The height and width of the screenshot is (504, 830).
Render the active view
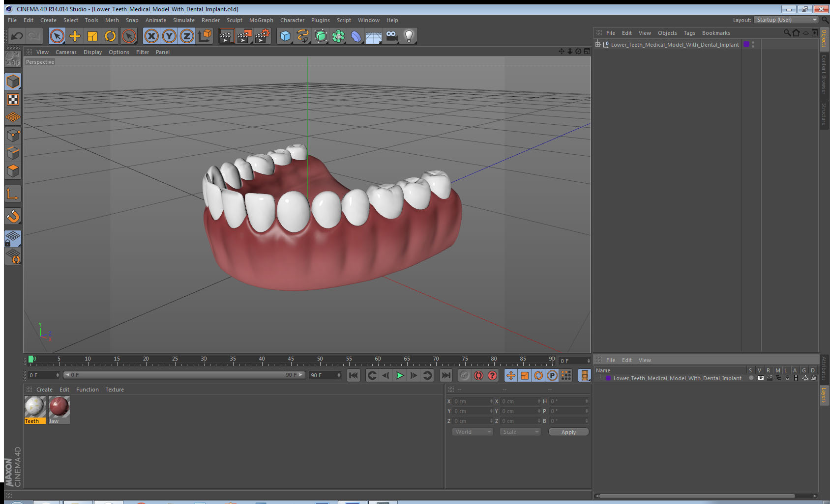226,36
